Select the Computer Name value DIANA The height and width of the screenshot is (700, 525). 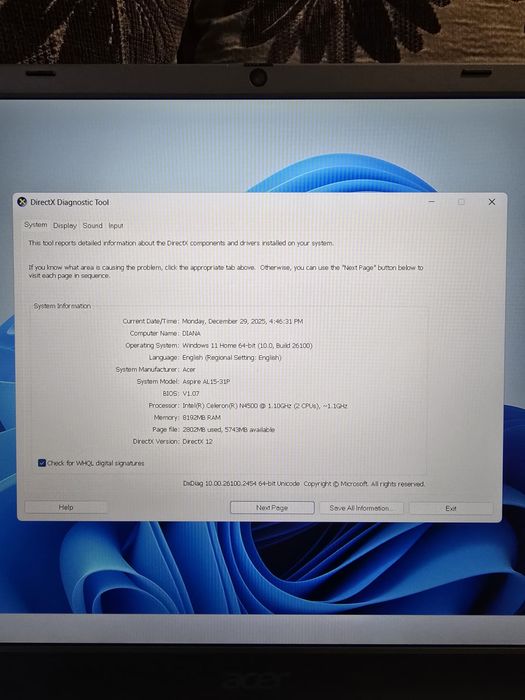pyautogui.click(x=191, y=333)
